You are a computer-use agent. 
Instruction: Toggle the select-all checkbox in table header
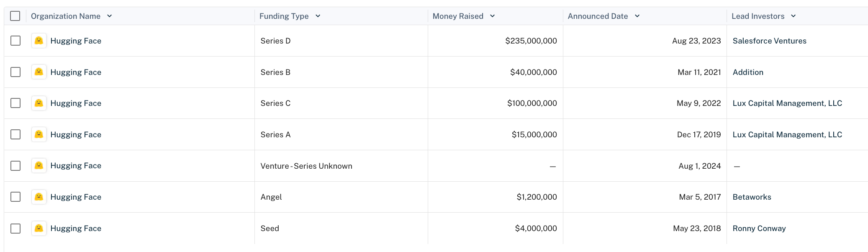15,16
